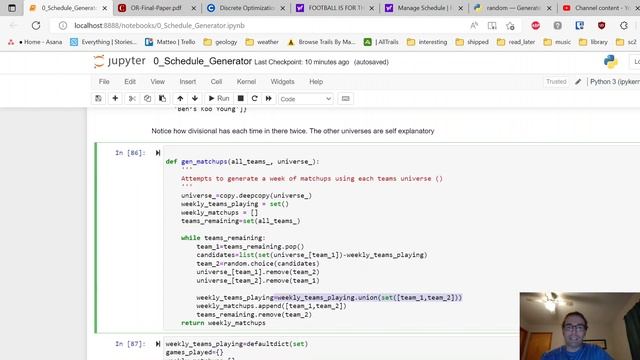Move selected cell down arrow
Image resolution: width=640 pixels, height=360 pixels.
[195, 98]
